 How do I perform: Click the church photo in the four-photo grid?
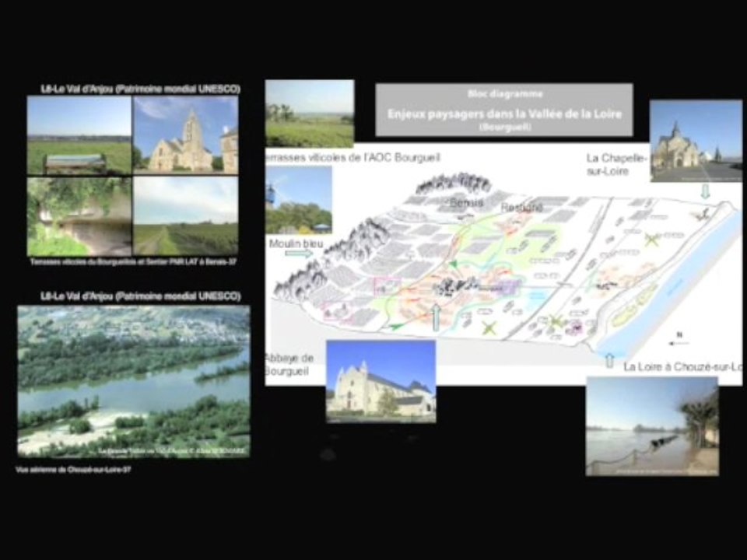[186, 135]
